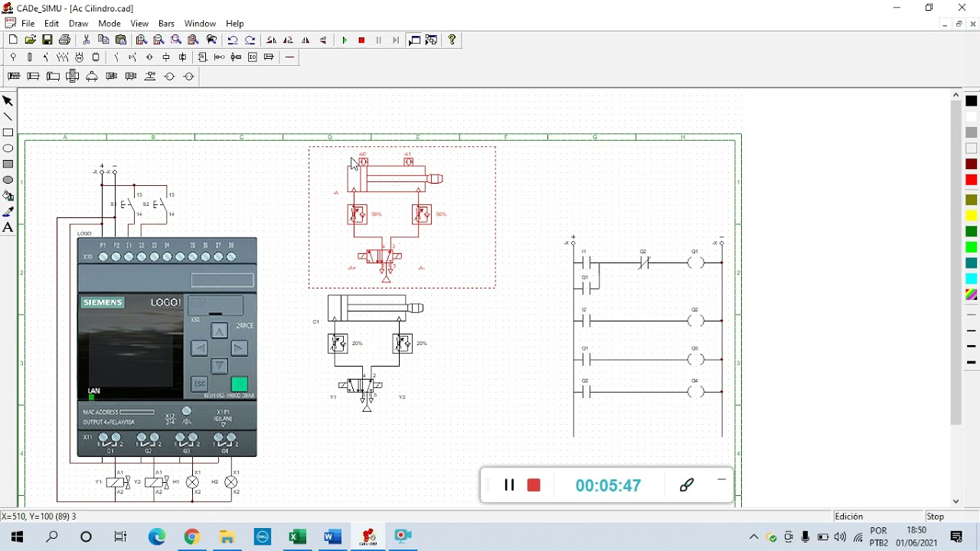Click the LOGO! ESC key
This screenshot has width=980, height=551.
[199, 384]
